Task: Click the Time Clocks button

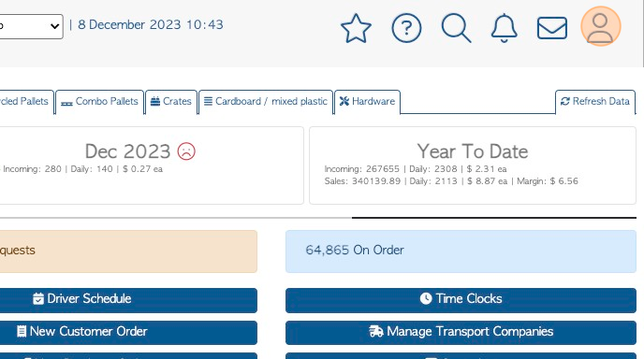Action: tap(461, 300)
